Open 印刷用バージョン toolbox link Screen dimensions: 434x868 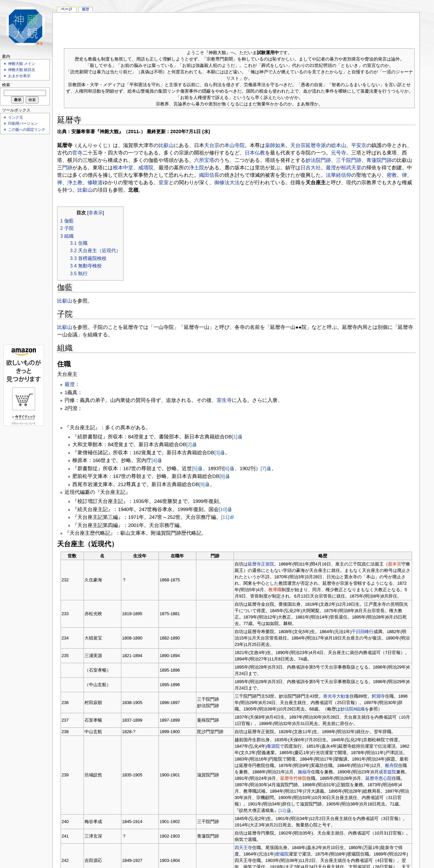pyautogui.click(x=23, y=123)
